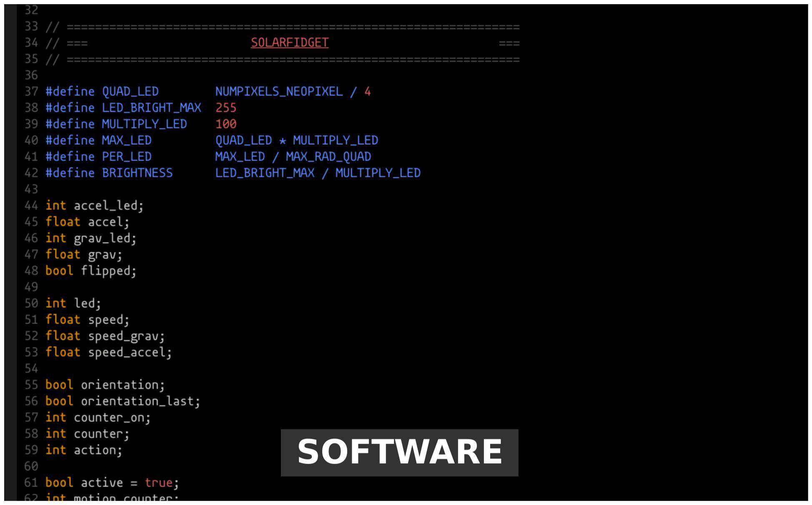
Task: Click line number 61 in gutter
Action: pos(31,482)
